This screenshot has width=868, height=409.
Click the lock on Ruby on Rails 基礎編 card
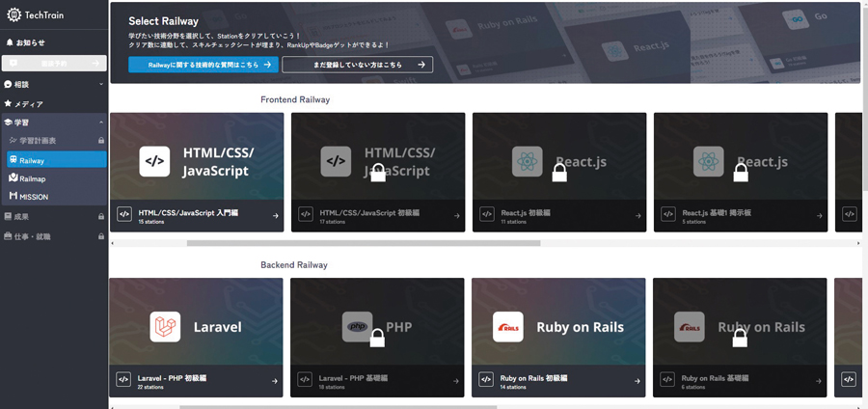740,337
